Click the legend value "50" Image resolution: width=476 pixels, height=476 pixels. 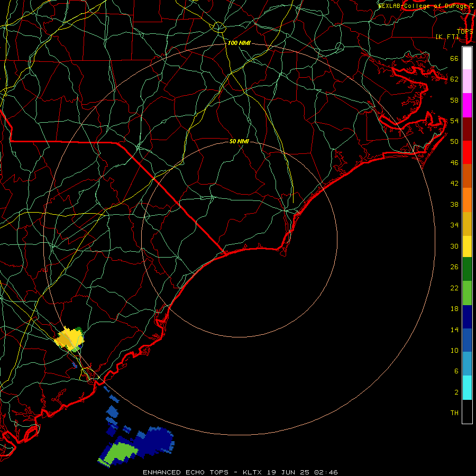click(x=454, y=141)
